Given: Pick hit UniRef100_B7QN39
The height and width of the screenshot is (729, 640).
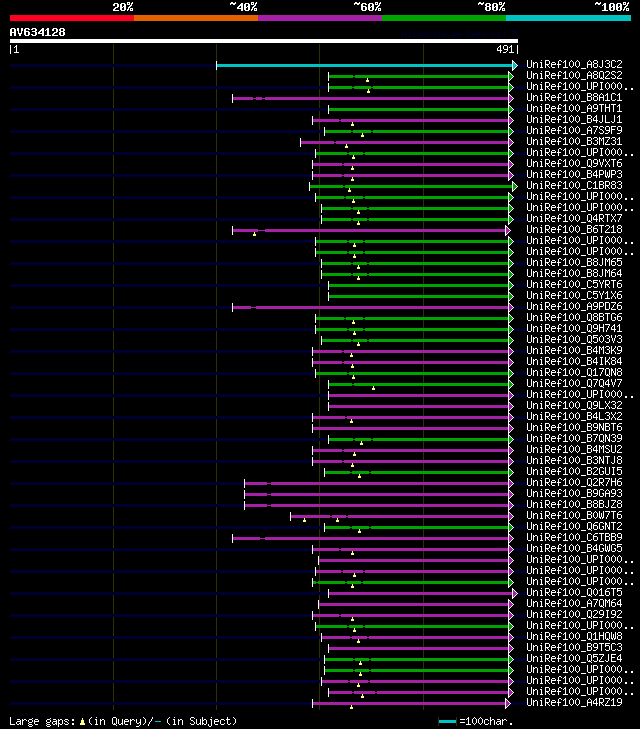Looking at the screenshot, I should coord(574,438).
